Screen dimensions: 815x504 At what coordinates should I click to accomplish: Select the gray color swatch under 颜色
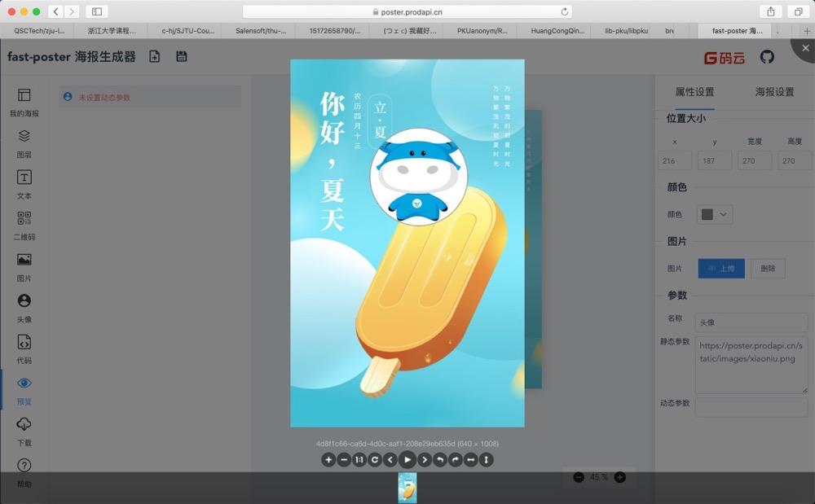point(707,213)
